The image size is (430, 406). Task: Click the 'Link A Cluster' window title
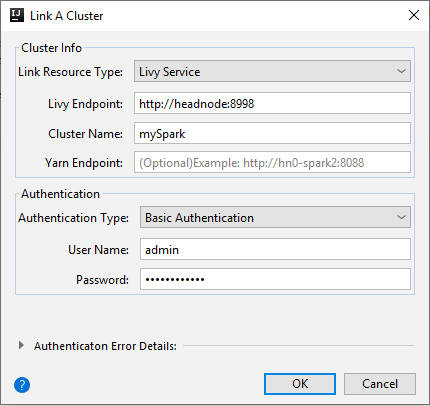67,16
